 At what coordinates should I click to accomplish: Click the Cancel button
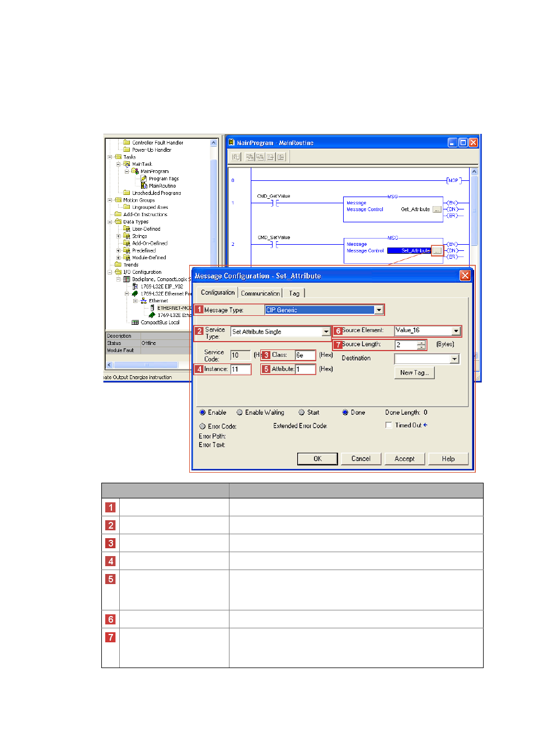pos(361,459)
